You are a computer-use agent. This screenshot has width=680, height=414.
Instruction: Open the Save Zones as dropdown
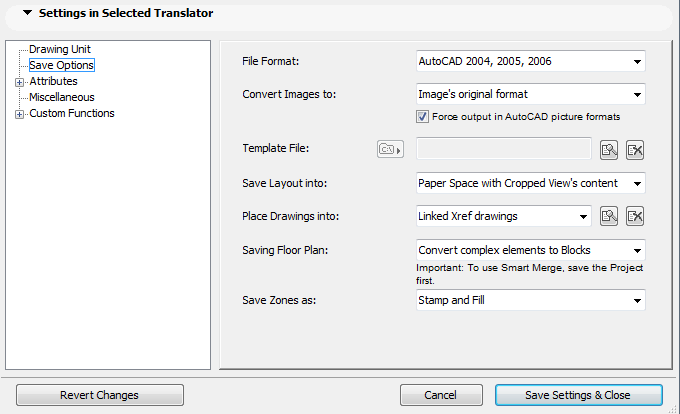click(x=530, y=300)
